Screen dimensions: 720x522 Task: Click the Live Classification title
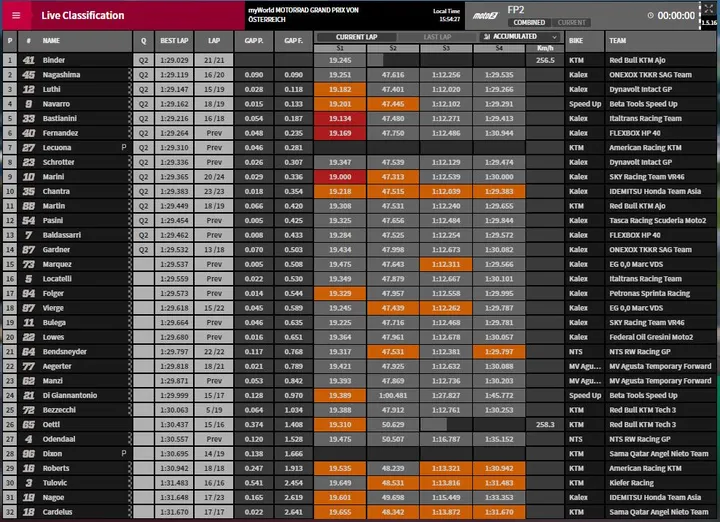click(83, 16)
